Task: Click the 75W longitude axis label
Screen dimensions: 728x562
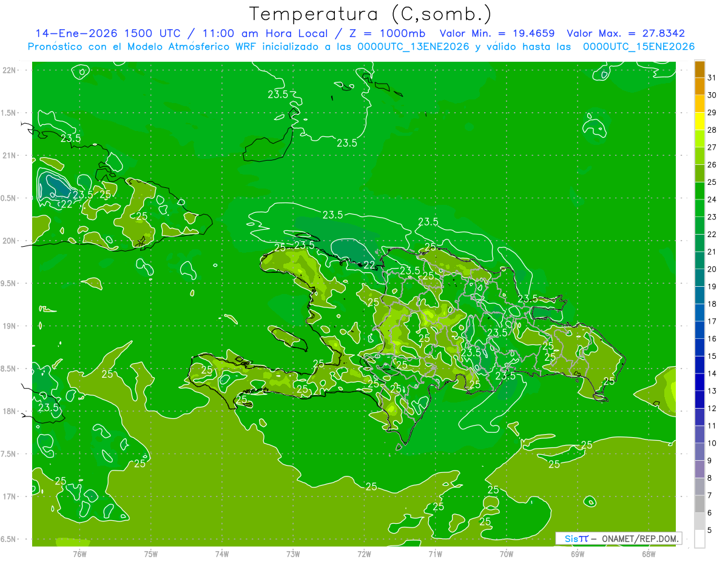Action: click(151, 554)
